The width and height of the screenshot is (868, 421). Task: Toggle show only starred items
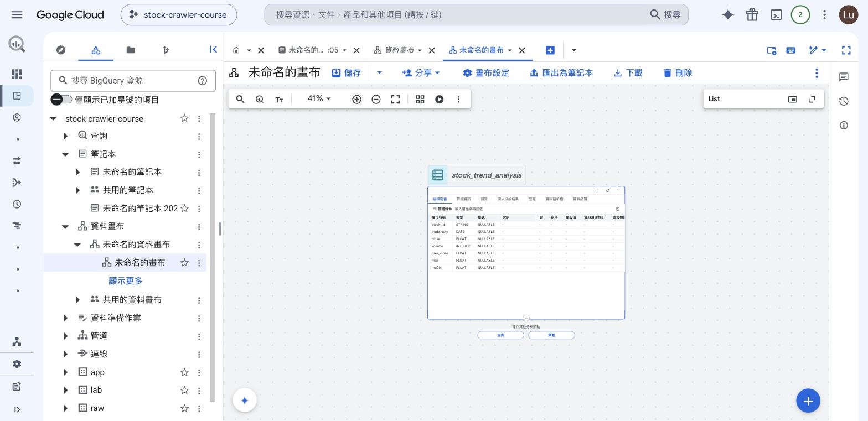coord(61,100)
